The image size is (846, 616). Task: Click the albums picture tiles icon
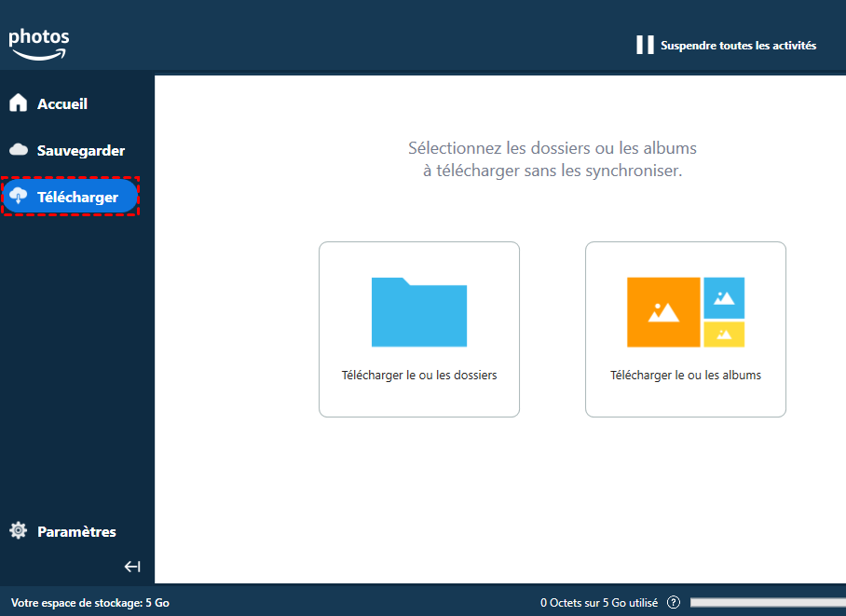point(686,312)
